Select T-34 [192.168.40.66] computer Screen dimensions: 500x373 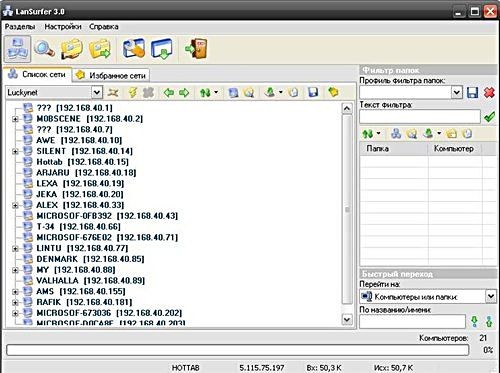(78, 227)
